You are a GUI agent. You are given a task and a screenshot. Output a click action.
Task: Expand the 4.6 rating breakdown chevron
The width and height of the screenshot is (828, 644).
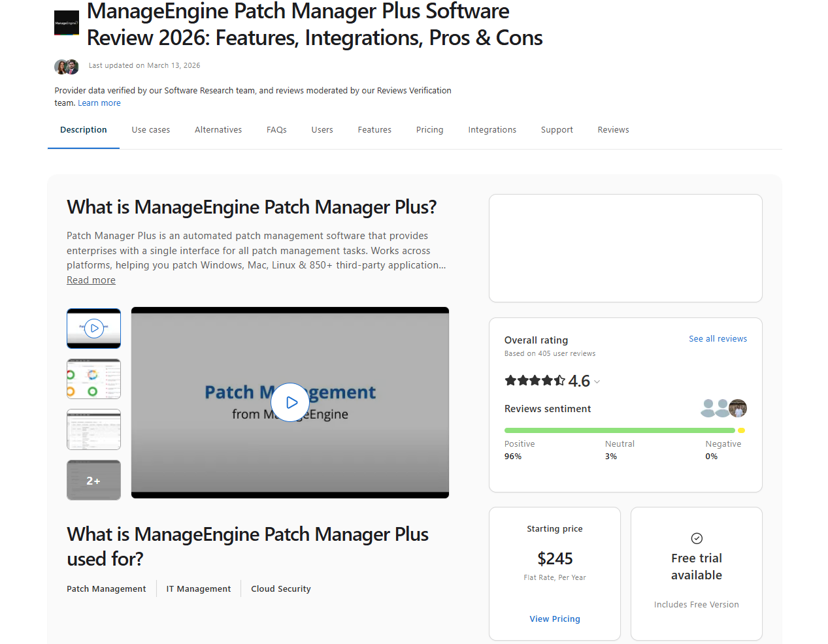(597, 382)
